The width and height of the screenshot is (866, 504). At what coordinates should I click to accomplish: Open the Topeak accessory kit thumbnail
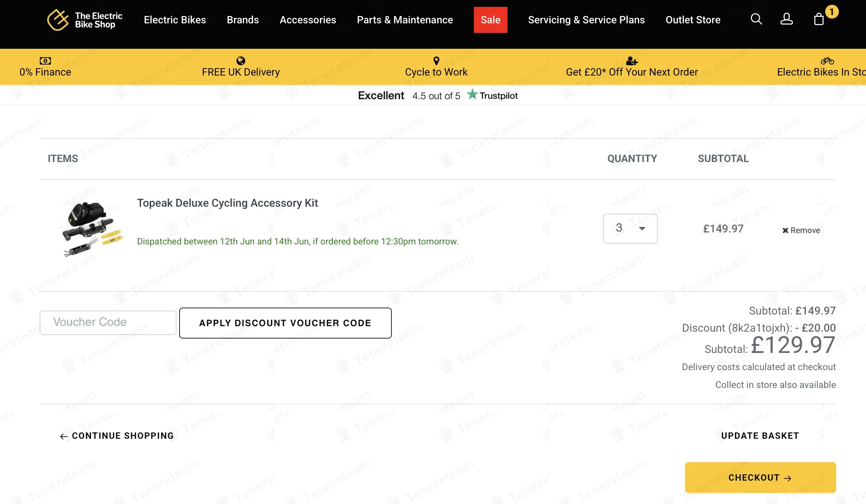coord(92,229)
